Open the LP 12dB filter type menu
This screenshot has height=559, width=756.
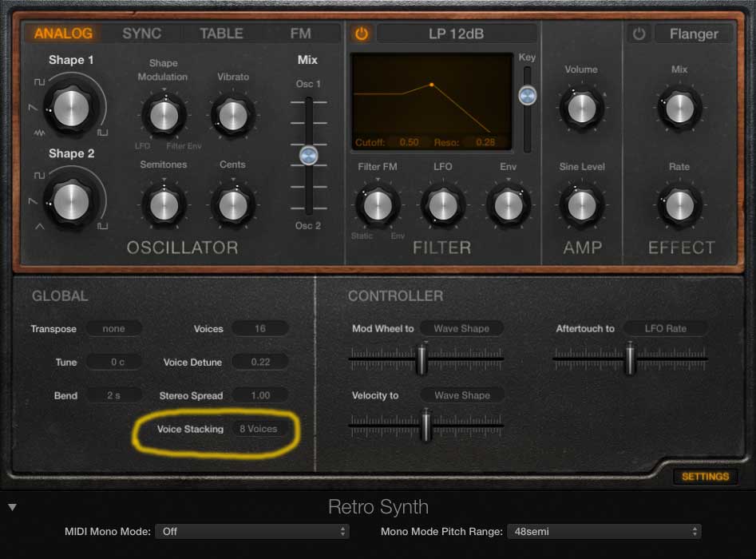pos(457,34)
